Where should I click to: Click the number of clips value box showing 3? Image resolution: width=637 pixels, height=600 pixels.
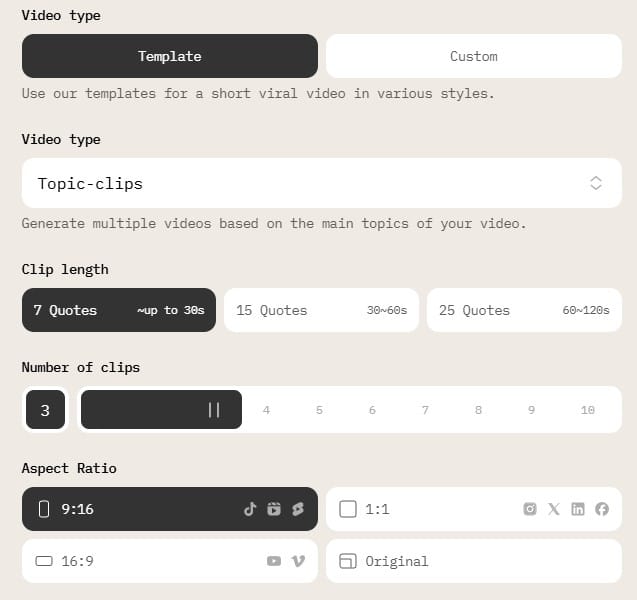(45, 410)
